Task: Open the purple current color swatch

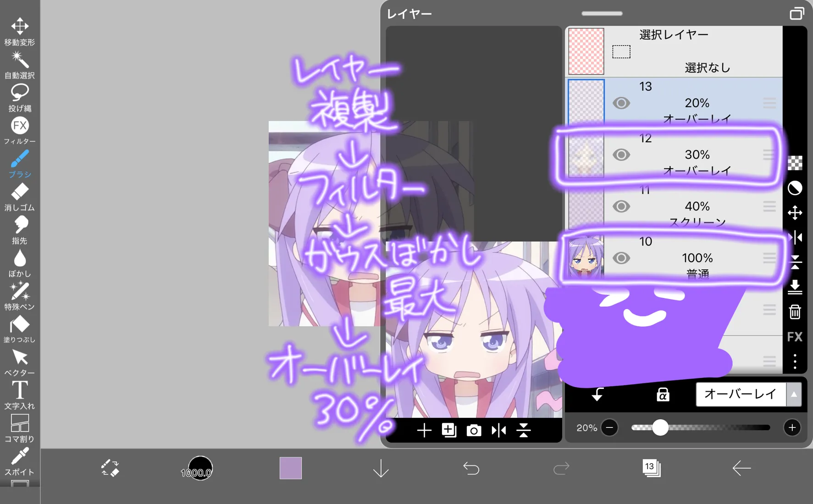Action: click(291, 468)
